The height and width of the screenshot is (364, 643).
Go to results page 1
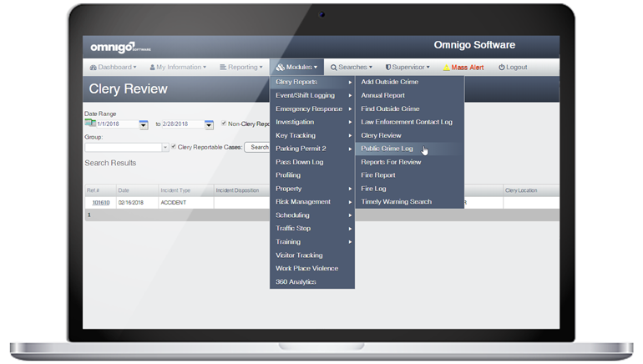coord(89,215)
